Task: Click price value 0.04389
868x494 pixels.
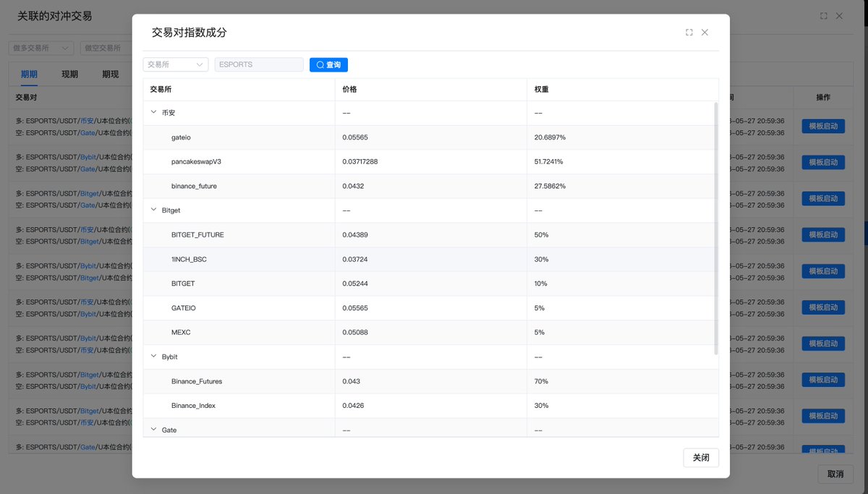Action: tap(355, 235)
